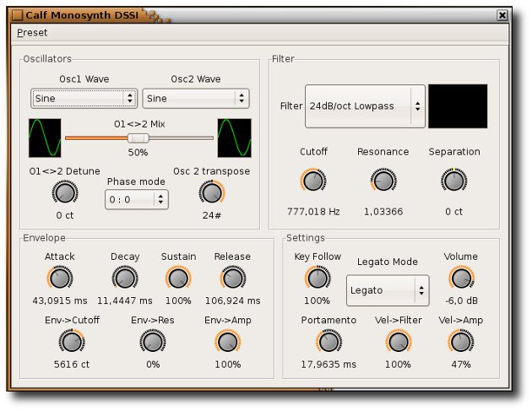Click the Osc 2 transpose knob
Viewport: 532px width, 411px height.
click(212, 193)
